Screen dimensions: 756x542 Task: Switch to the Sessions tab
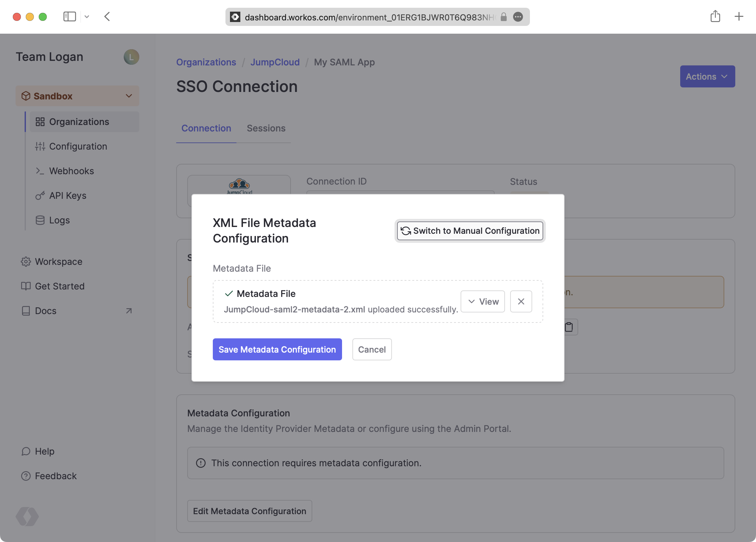(x=266, y=128)
